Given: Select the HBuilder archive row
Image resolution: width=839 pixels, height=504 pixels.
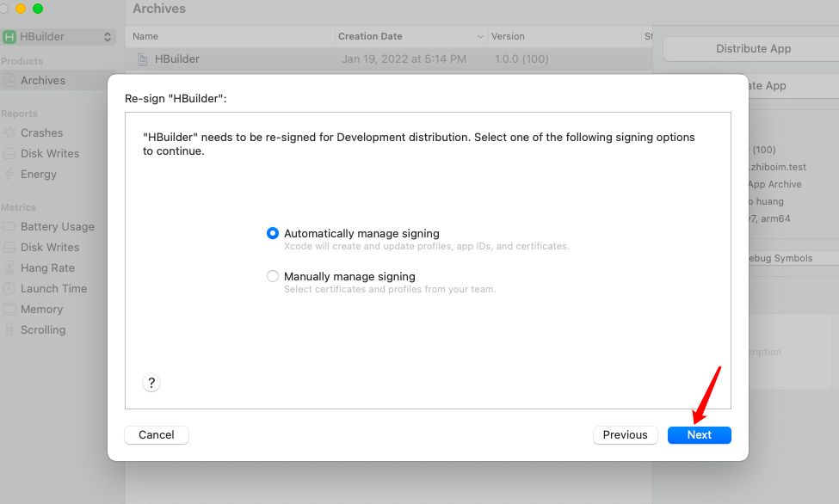Looking at the screenshot, I should (x=389, y=58).
